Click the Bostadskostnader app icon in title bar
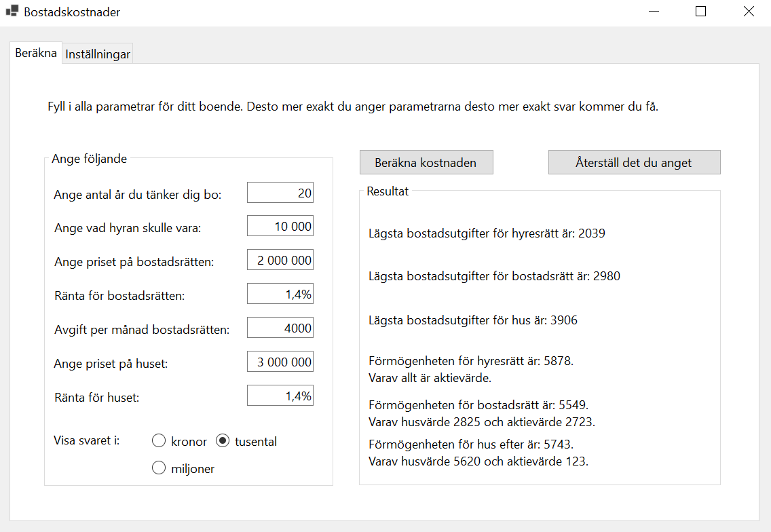This screenshot has width=771, height=532. tap(12, 12)
